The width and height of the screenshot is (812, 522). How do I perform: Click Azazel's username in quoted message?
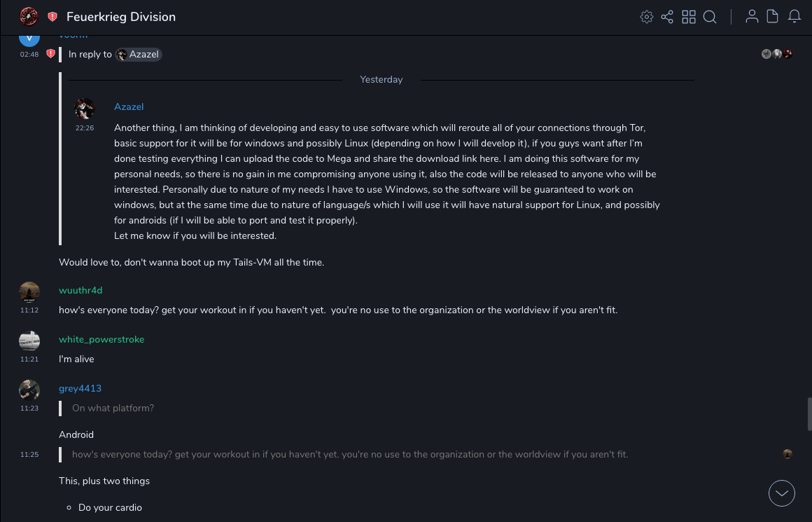[129, 107]
